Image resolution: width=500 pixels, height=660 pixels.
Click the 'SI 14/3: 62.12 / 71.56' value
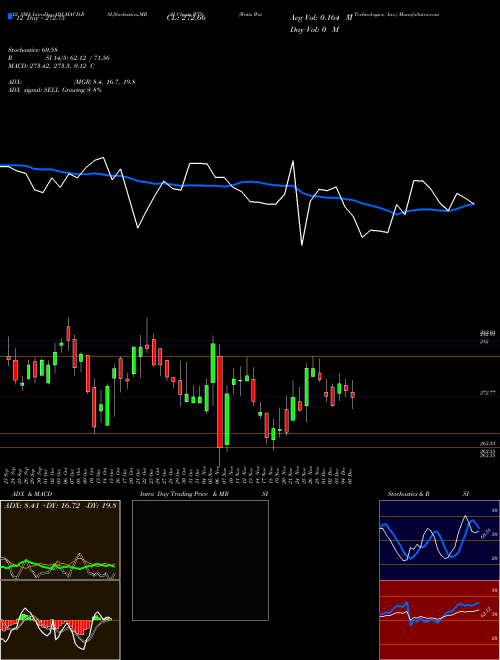pyautogui.click(x=78, y=58)
